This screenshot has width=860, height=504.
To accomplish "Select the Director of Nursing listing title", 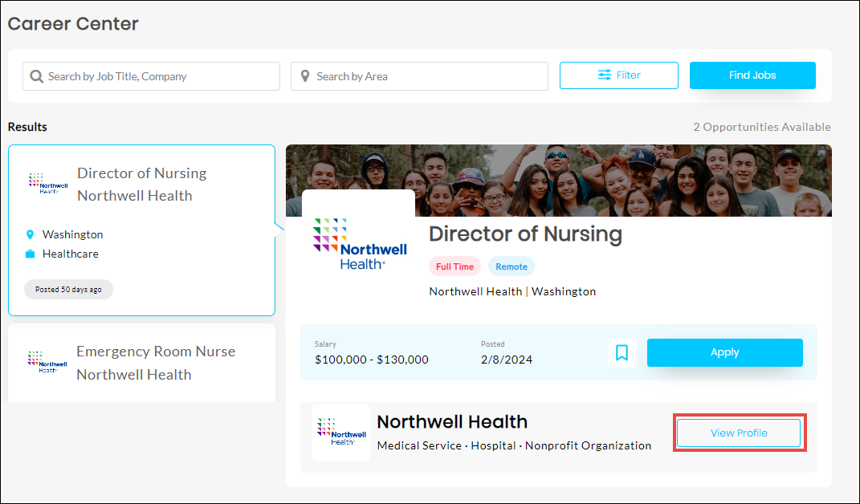I will (141, 173).
